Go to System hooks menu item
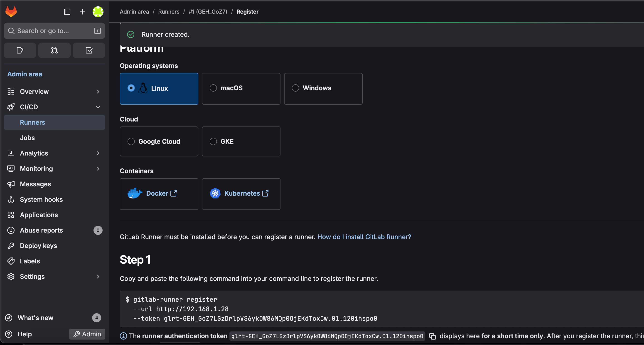 click(x=41, y=199)
